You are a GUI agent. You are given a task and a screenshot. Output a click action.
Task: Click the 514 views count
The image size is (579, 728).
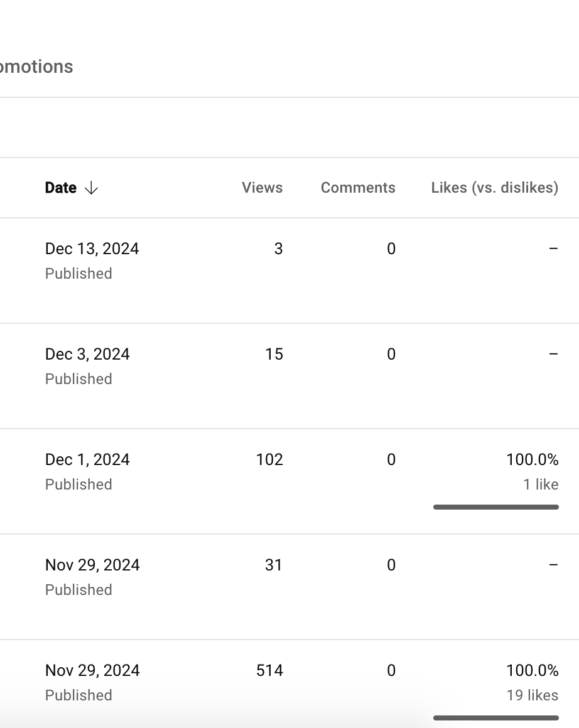(269, 670)
